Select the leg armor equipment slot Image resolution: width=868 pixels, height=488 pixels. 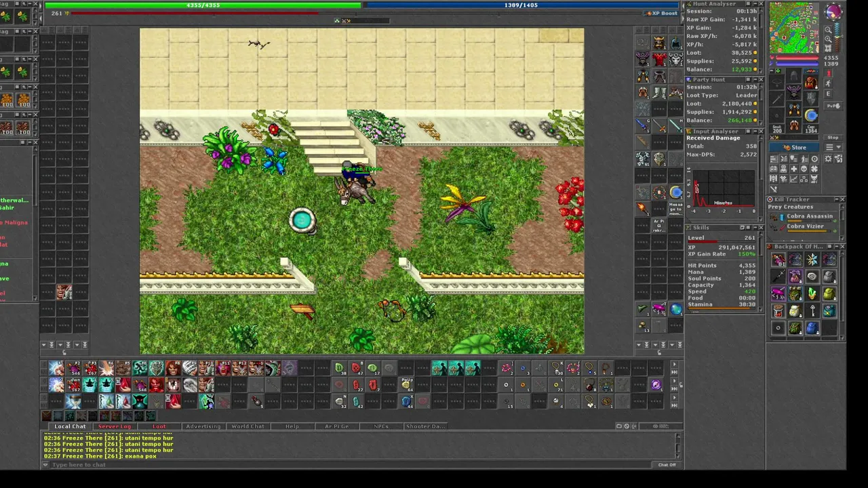(795, 108)
